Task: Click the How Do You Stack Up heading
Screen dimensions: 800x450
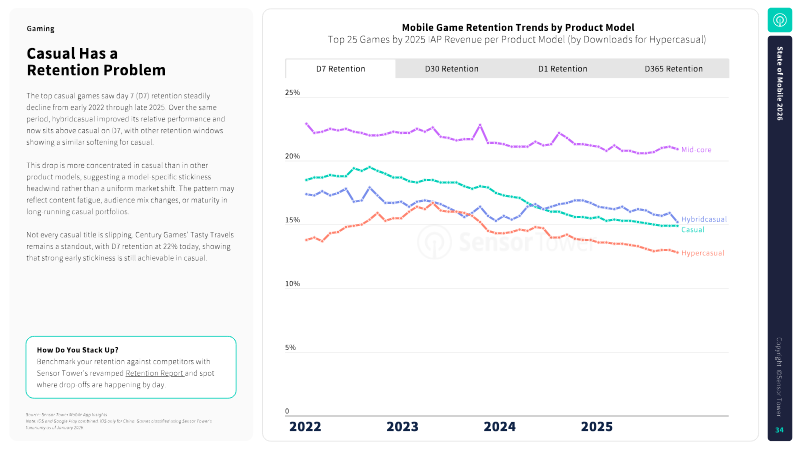Action: point(82,350)
